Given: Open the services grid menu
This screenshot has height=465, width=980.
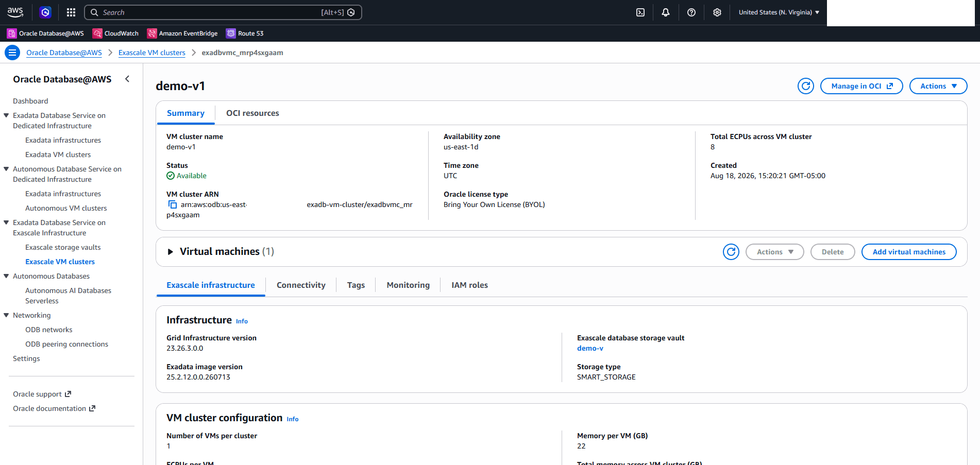Looking at the screenshot, I should pos(71,12).
